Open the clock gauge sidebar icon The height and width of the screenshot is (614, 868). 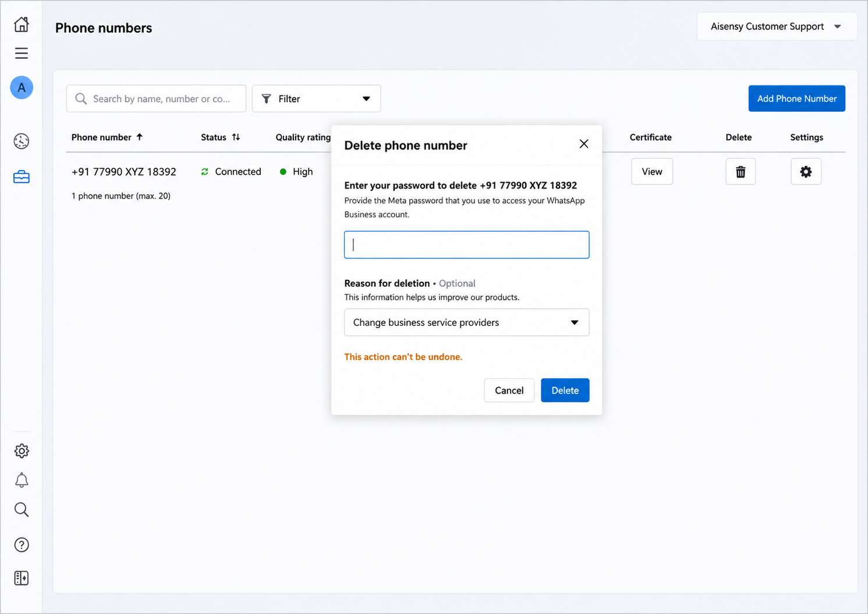(x=22, y=141)
